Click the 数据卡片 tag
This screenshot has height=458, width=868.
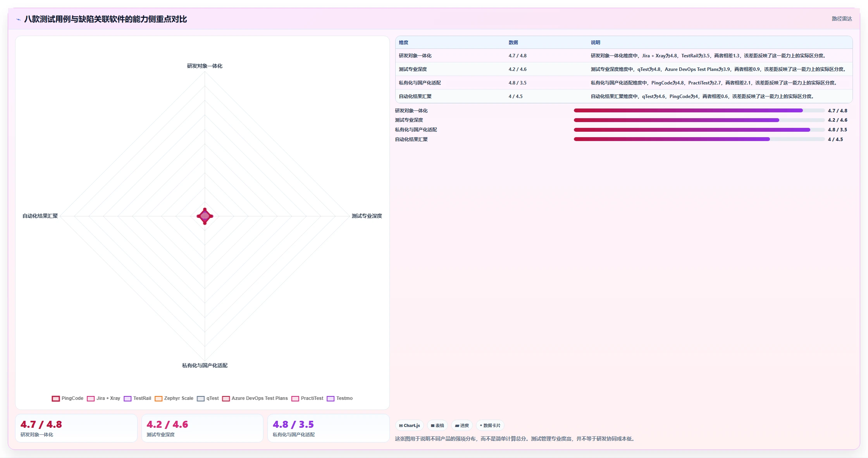[x=490, y=425]
